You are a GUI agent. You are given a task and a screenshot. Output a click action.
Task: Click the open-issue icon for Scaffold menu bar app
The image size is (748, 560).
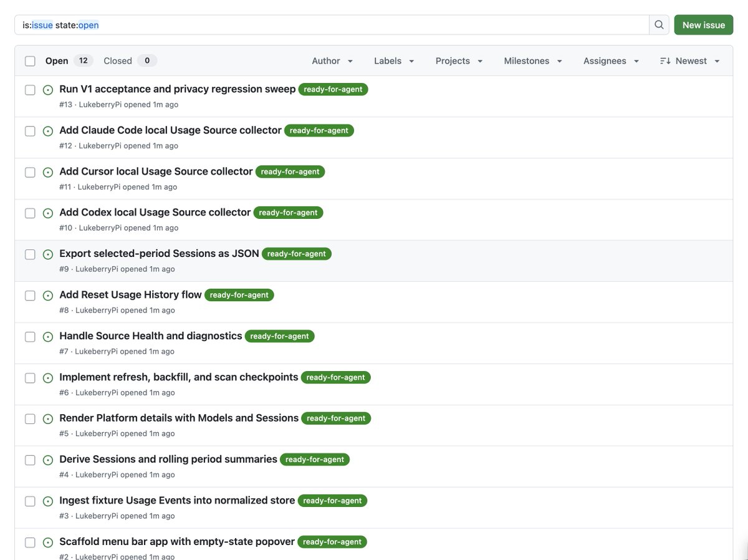(x=48, y=543)
